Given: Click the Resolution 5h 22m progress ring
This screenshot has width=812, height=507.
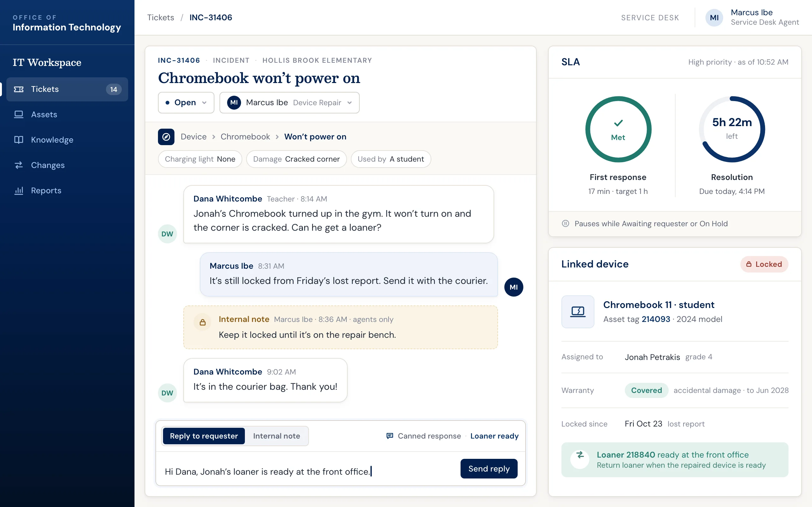Looking at the screenshot, I should pos(732,129).
